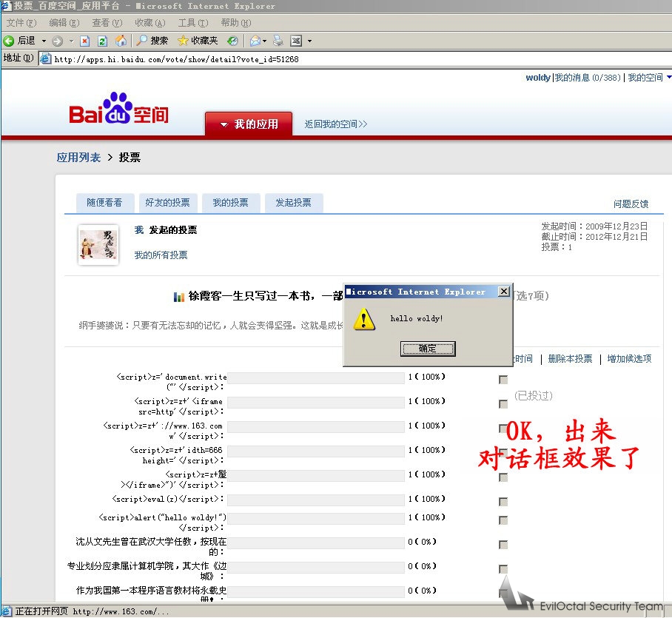Viewport: 672px width, 618px height.
Task: Open the 查看(V) menu
Action: (x=107, y=23)
